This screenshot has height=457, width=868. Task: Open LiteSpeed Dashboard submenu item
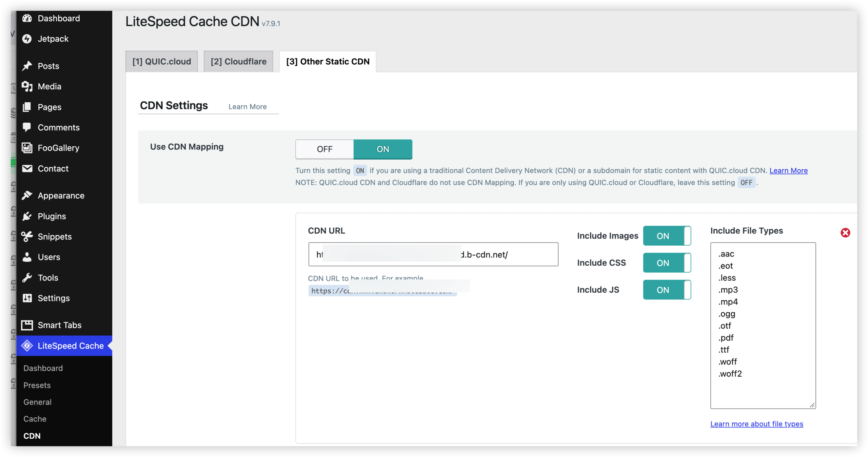[43, 368]
